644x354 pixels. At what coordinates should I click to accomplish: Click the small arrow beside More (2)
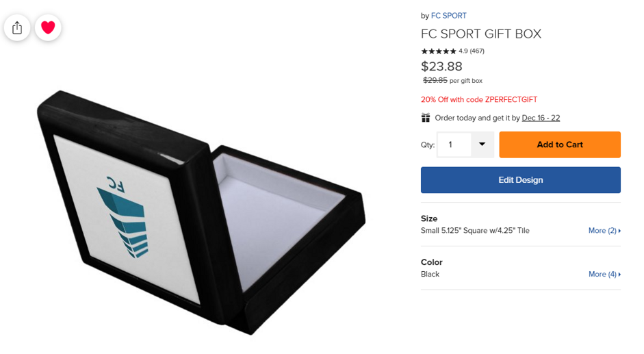tap(619, 231)
